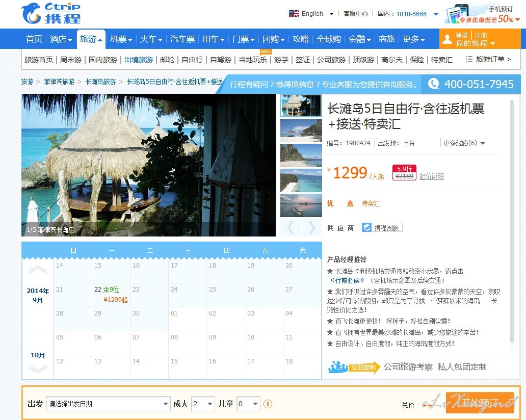Click 私人包团定制 link
Image resolution: width=526 pixels, height=420 pixels.
462,367
